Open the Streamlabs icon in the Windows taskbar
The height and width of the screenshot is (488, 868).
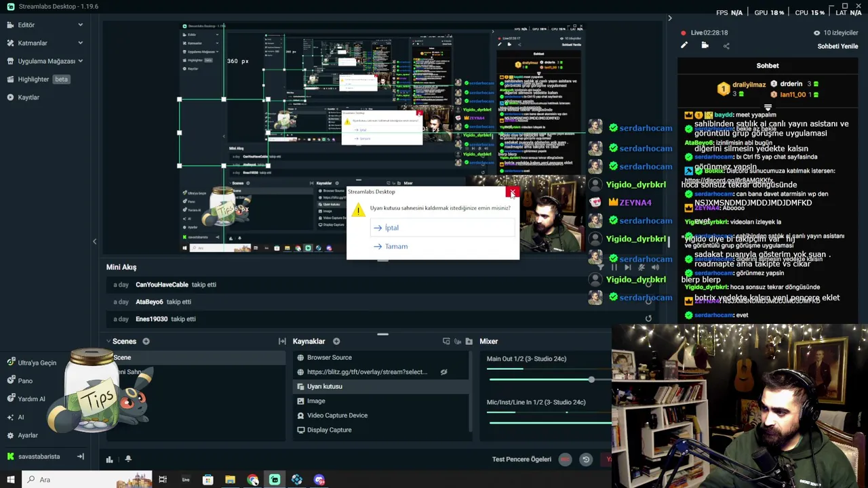pyautogui.click(x=275, y=480)
